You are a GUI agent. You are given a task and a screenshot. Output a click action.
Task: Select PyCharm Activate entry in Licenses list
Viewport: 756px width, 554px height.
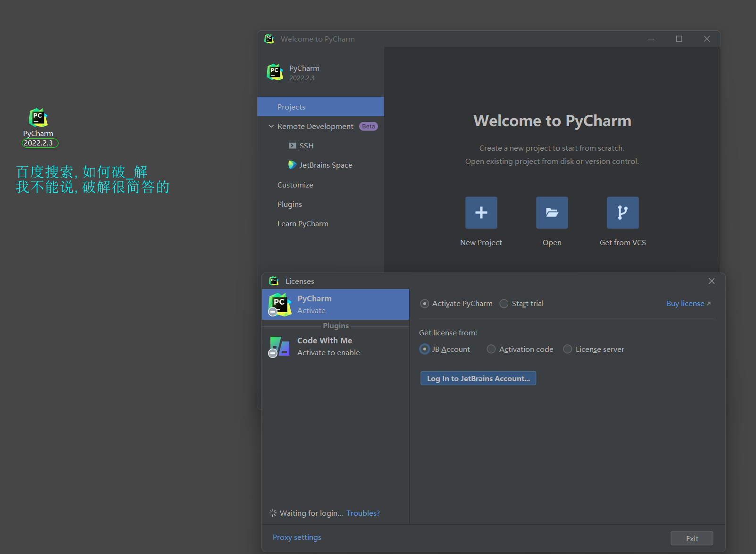(336, 305)
